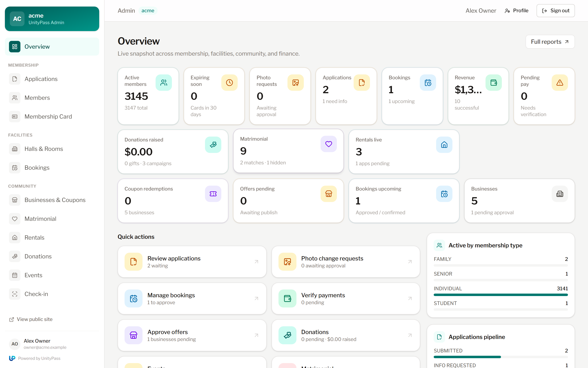The height and width of the screenshot is (368, 588).
Task: Open Verify payments quick action
Action: point(345,298)
